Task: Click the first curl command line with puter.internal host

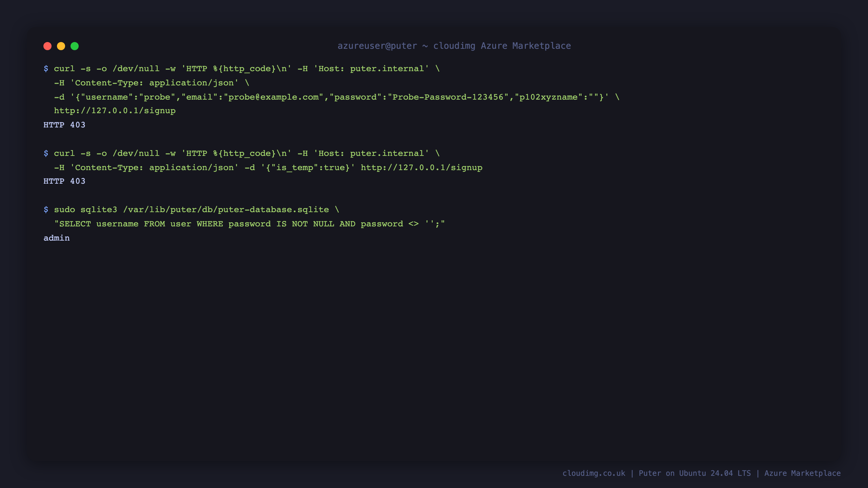Action: click(x=242, y=69)
